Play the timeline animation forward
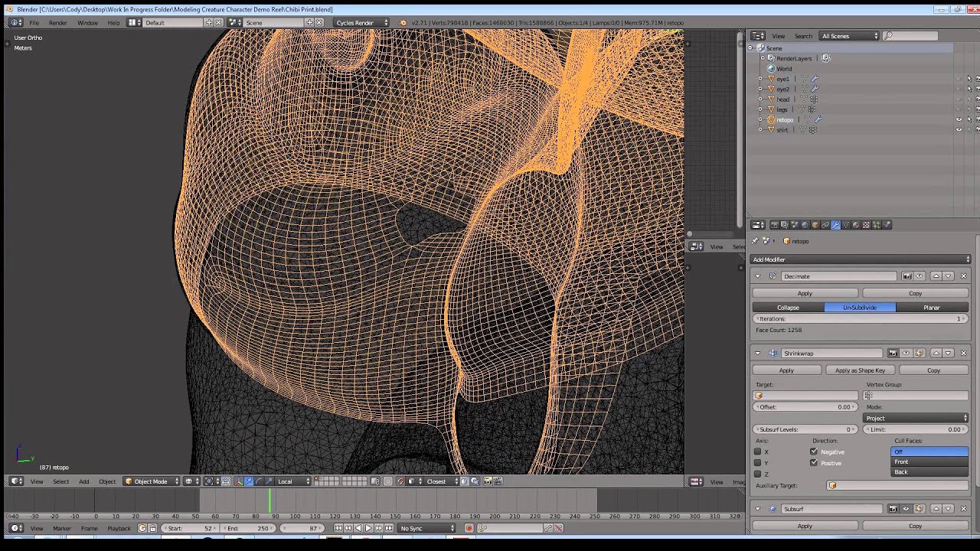The height and width of the screenshot is (551, 980). point(368,528)
